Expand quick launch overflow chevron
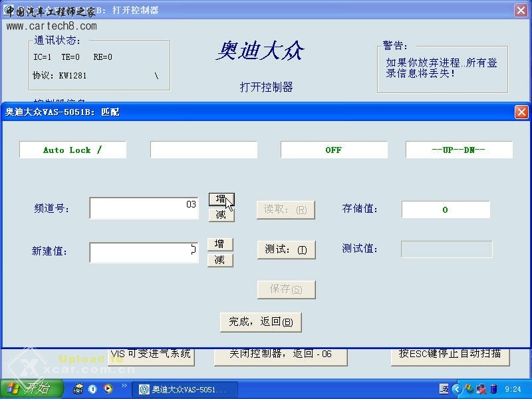The height and width of the screenshot is (399, 532). (124, 385)
